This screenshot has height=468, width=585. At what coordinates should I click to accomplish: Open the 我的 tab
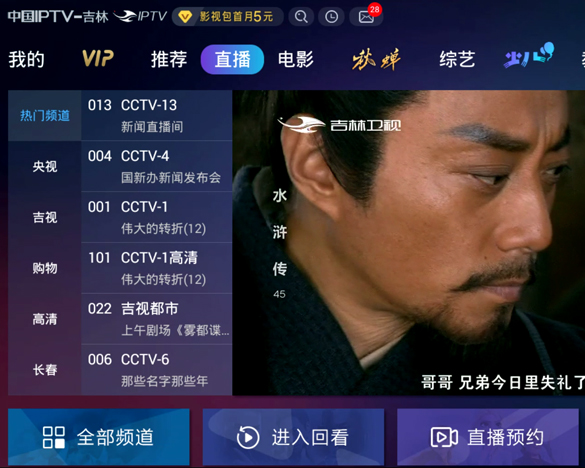pos(26,59)
